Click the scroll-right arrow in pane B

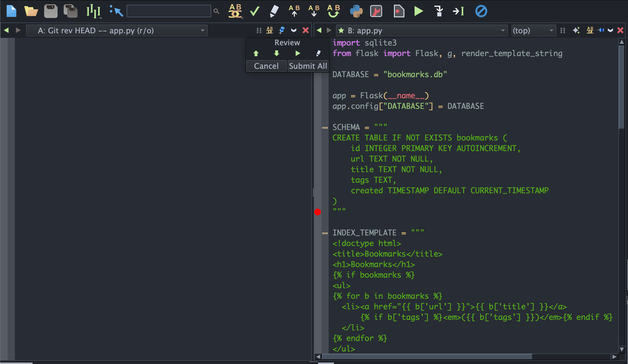(615, 357)
